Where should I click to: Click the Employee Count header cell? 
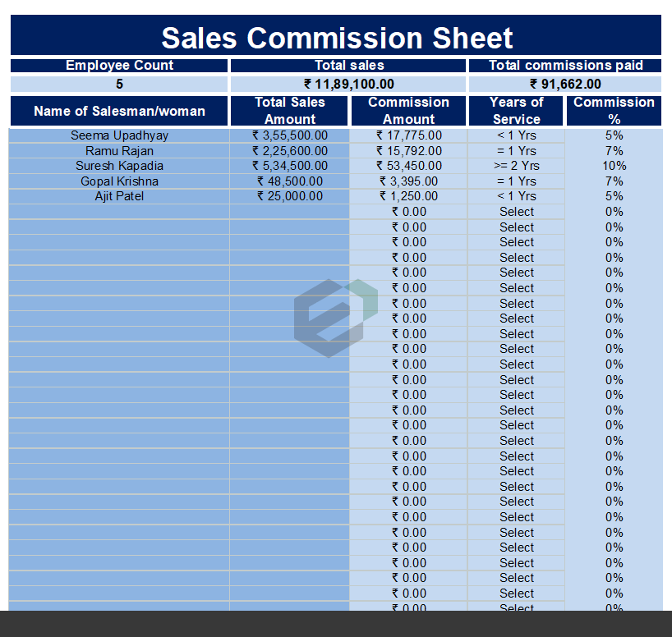(x=119, y=66)
